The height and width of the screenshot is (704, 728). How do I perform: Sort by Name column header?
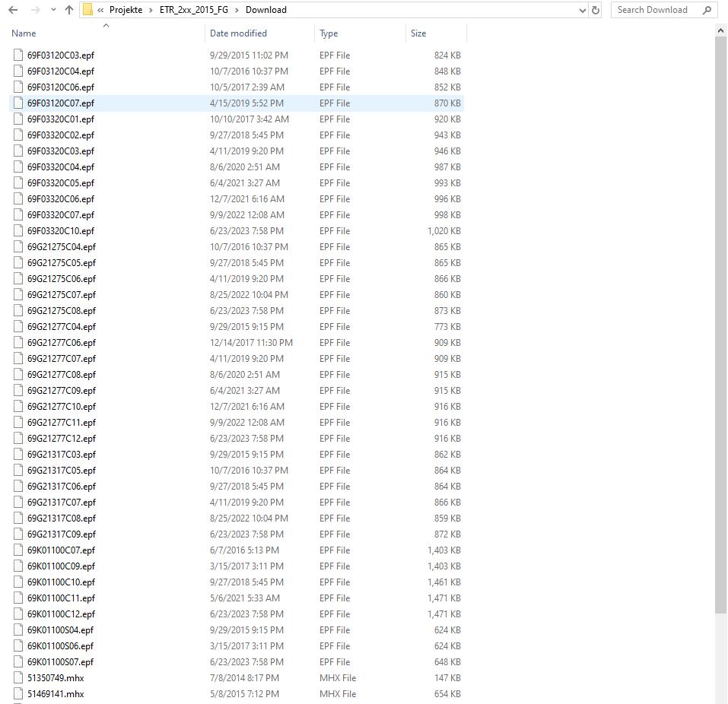[x=24, y=33]
